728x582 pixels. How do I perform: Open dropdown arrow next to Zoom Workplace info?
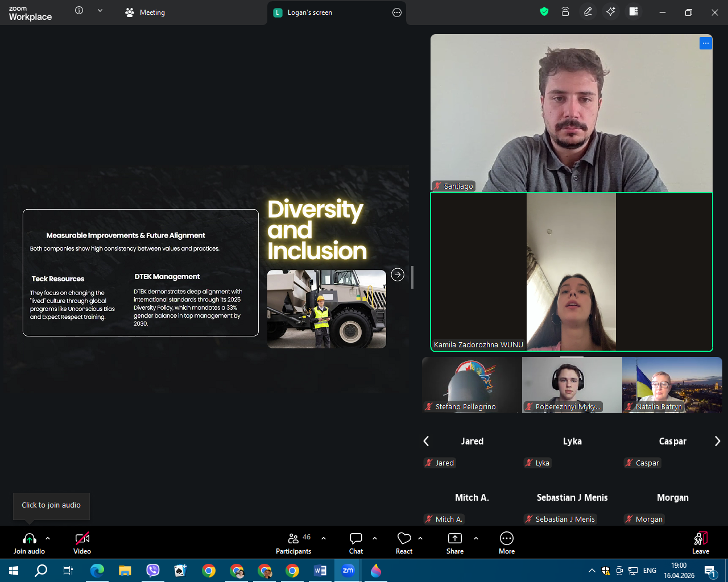(100, 11)
